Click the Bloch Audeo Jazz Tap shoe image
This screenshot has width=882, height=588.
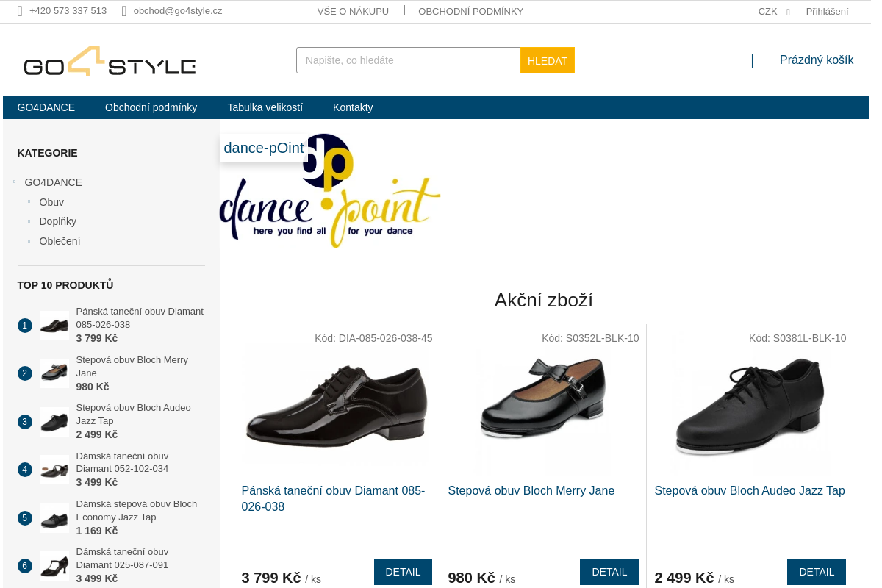[750, 408]
